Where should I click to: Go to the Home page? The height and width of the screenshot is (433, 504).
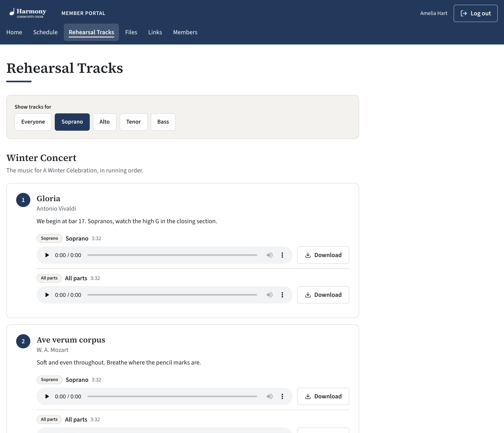14,32
